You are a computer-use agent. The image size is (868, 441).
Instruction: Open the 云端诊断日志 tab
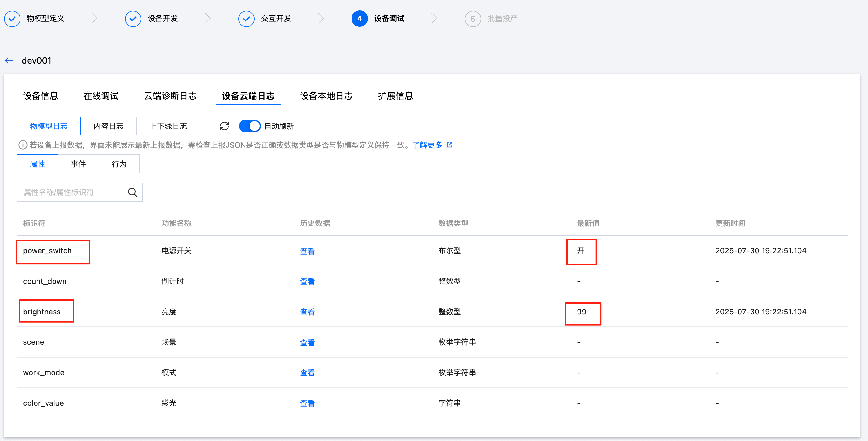170,96
